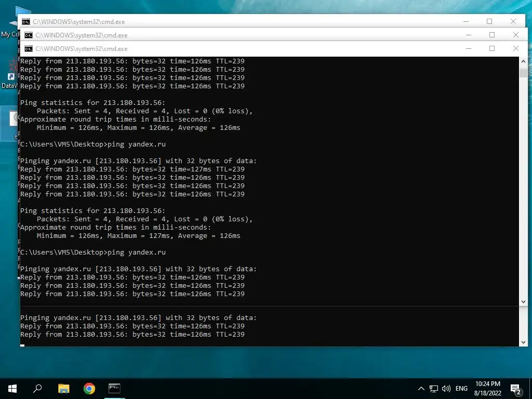Click the upper console pane scrollbar thumb
Screen dimensions: 532x399
point(523,73)
